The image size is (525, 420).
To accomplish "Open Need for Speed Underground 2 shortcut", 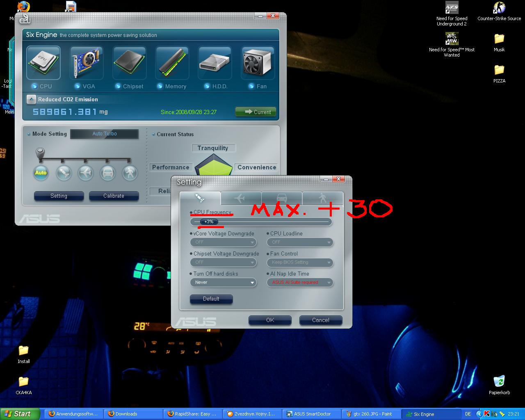I will click(x=452, y=14).
